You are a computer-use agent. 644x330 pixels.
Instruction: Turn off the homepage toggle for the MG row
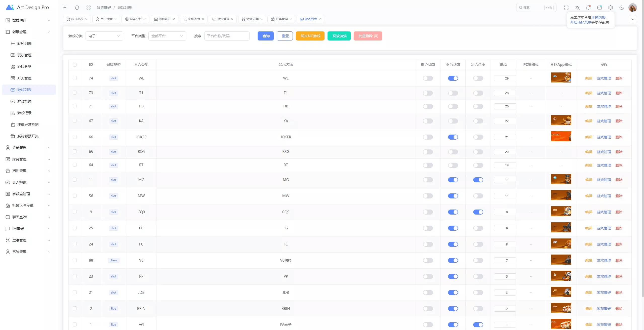click(478, 180)
